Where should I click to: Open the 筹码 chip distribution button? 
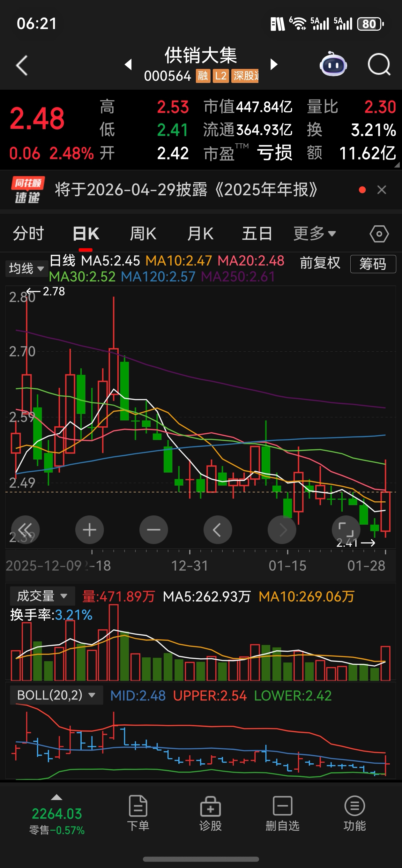(x=373, y=264)
